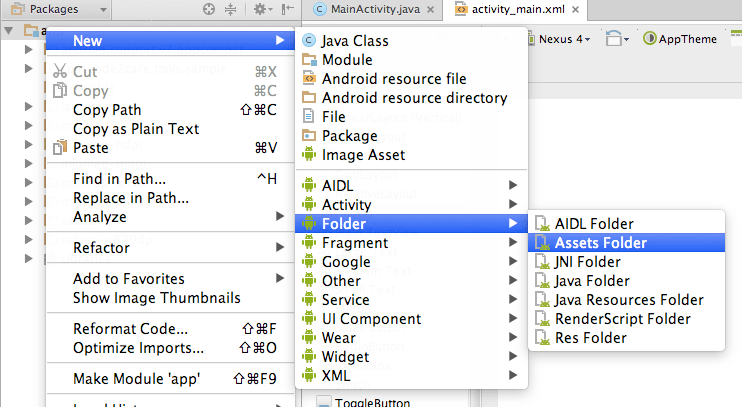Open the Folder submenu

(411, 223)
